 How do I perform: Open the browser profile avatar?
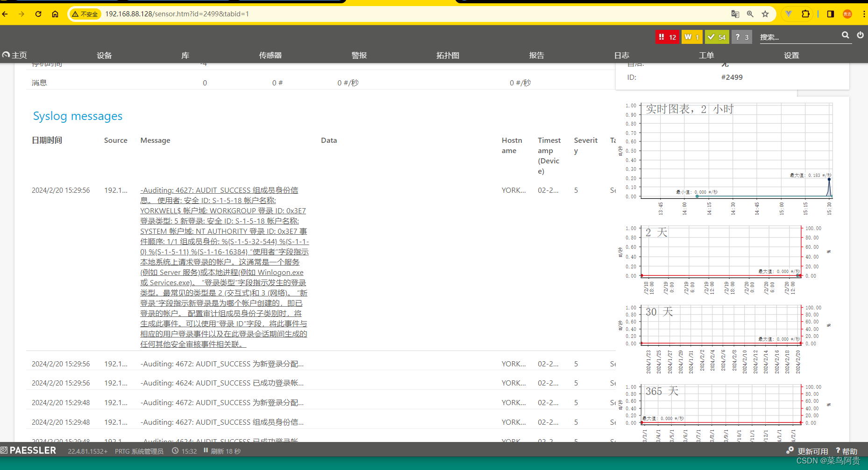click(847, 14)
